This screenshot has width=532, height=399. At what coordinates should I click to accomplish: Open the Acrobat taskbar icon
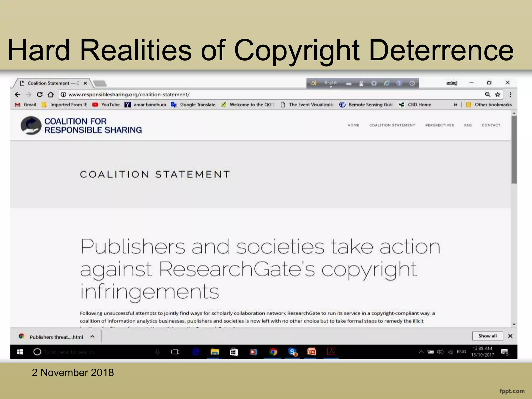pos(331,351)
